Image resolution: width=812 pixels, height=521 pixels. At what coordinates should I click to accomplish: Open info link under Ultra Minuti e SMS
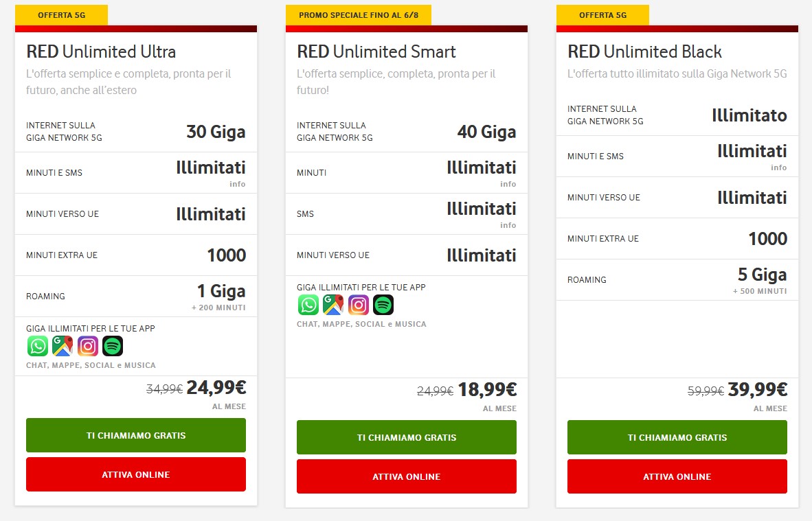click(237, 184)
